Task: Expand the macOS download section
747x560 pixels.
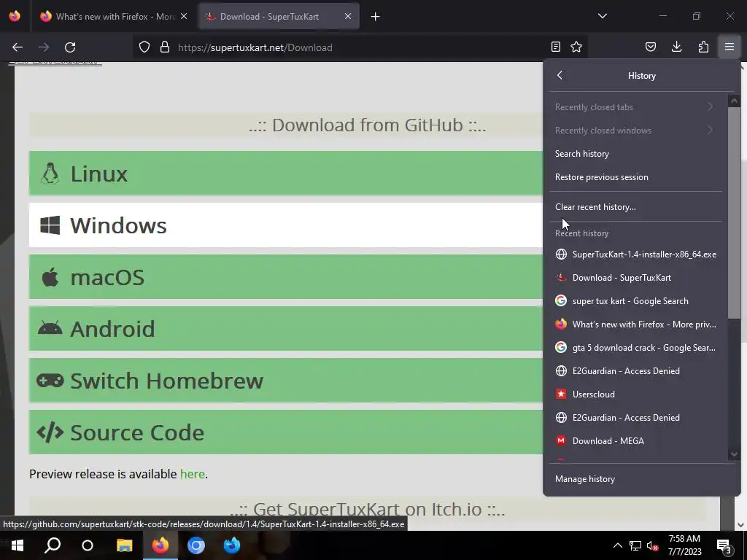Action: pos(286,277)
